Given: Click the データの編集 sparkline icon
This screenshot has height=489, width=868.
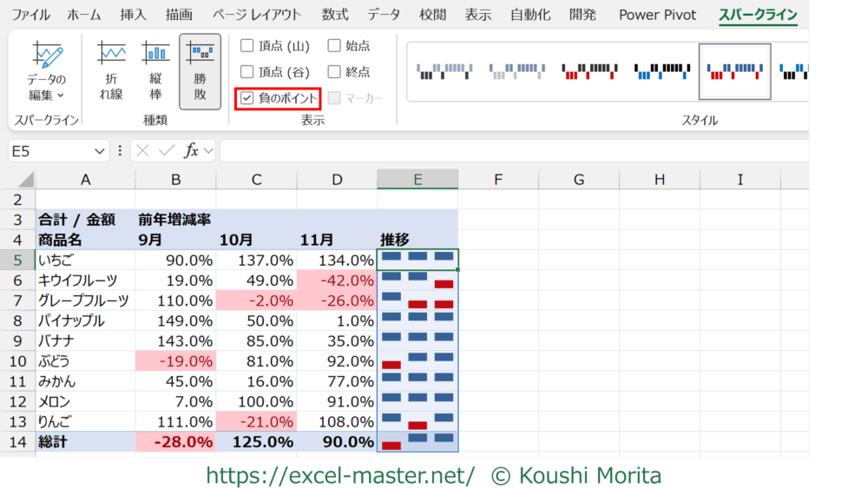Looking at the screenshot, I should click(x=47, y=56).
